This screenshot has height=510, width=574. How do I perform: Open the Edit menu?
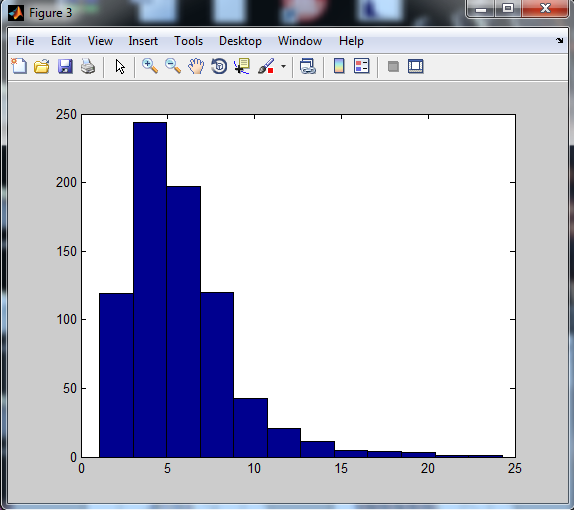61,41
